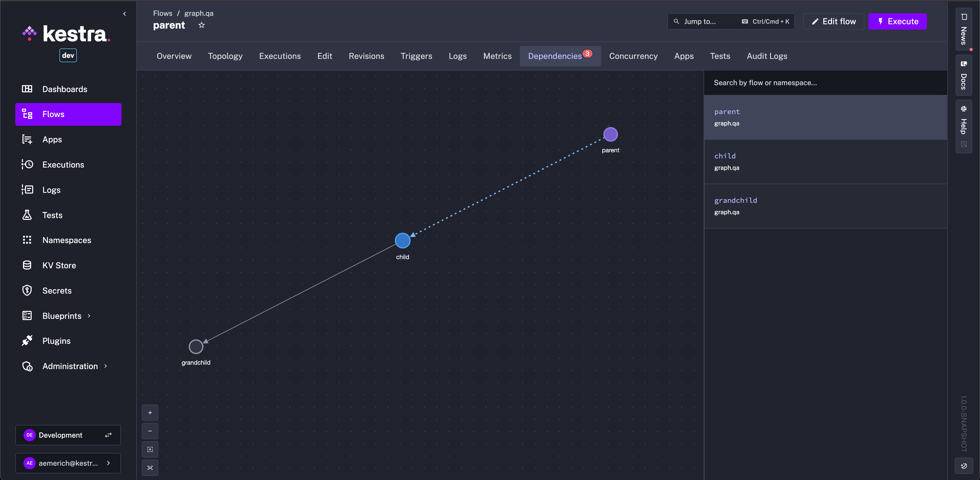Switch the Development tenant
The image size is (980, 480).
tap(108, 435)
